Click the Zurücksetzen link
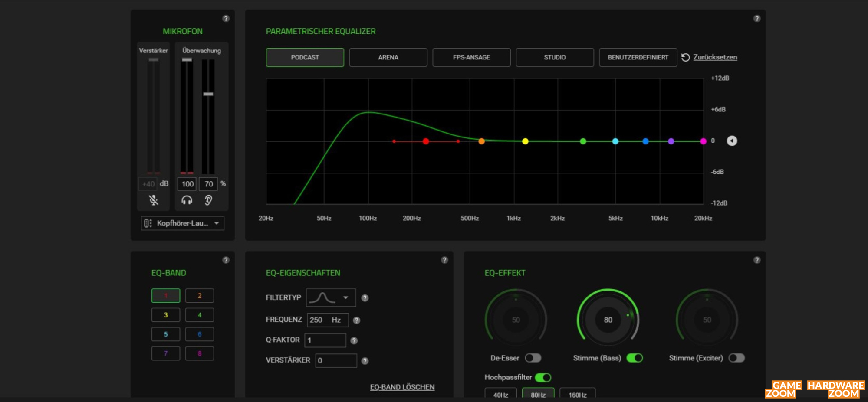Image resolution: width=868 pixels, height=402 pixels. click(715, 57)
